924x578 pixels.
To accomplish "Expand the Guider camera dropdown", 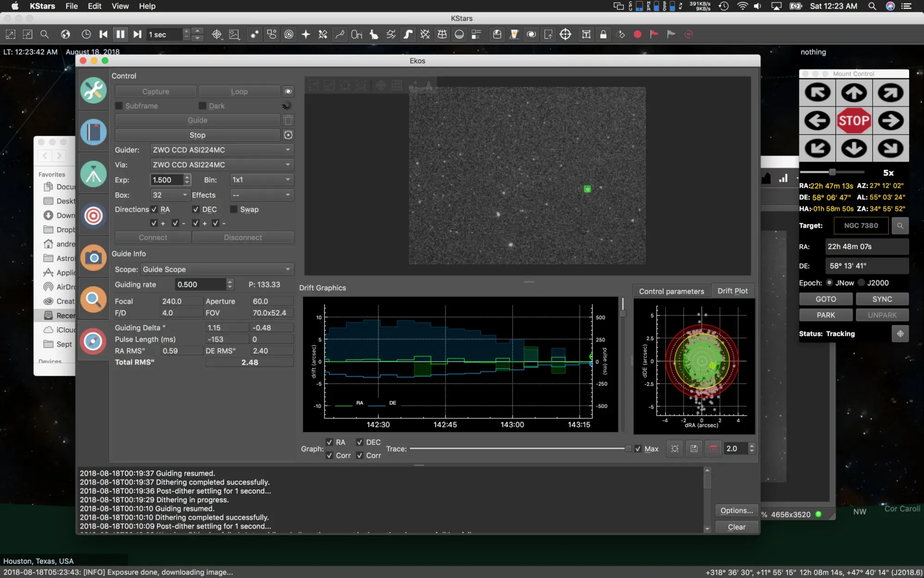I will click(x=222, y=150).
